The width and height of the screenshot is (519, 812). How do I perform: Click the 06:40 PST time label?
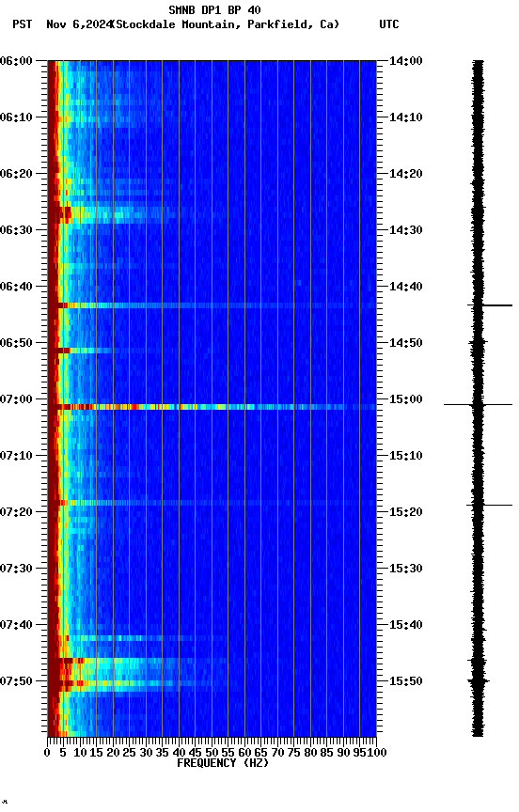16,287
